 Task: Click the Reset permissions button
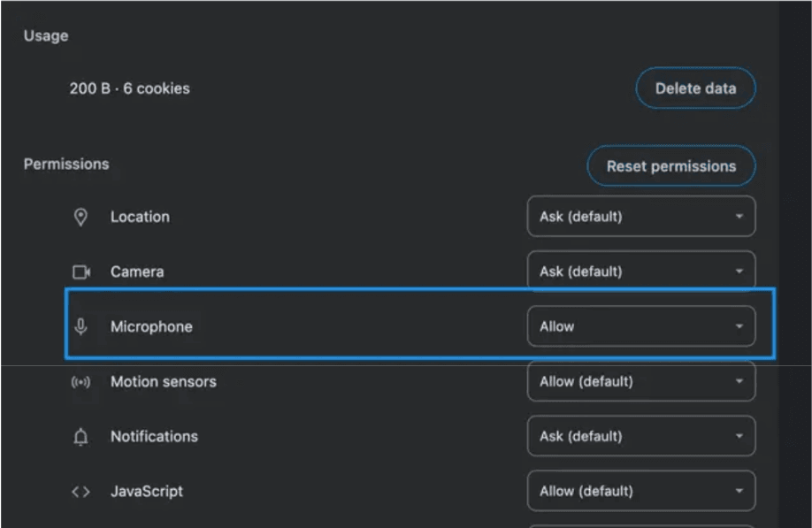click(670, 166)
